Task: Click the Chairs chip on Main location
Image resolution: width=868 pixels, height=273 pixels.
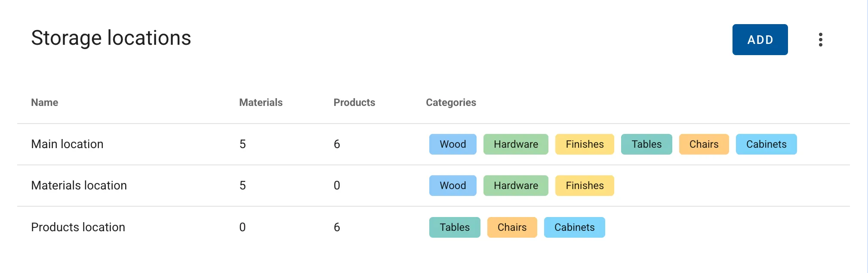Action: coord(704,144)
